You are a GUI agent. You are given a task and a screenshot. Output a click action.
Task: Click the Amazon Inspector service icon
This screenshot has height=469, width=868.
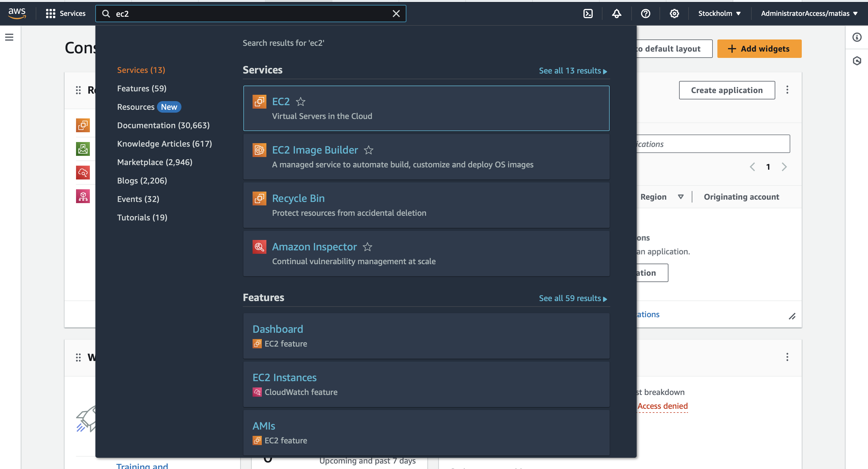[259, 247]
